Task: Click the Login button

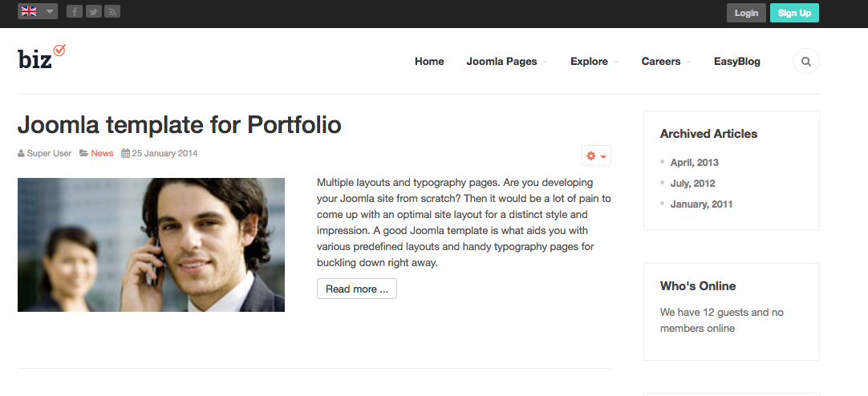Action: 746,13
